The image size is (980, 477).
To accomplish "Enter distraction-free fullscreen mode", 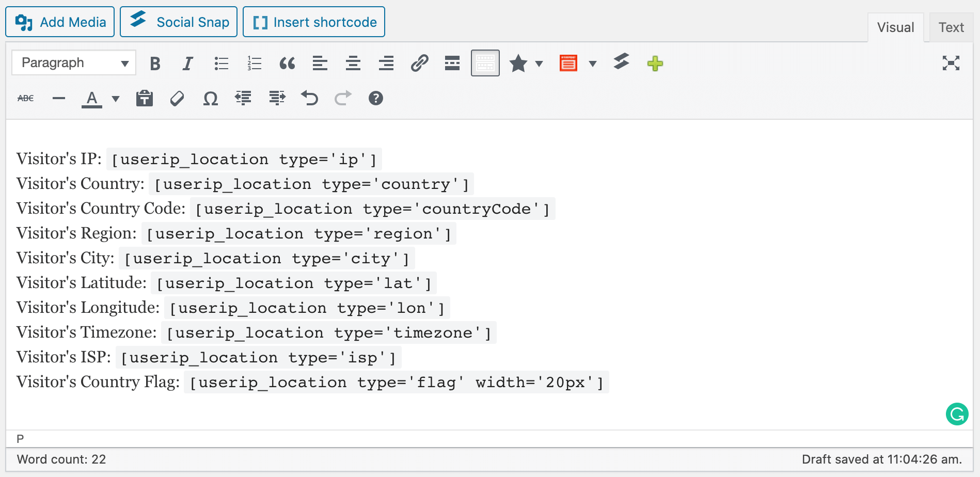I will (951, 63).
